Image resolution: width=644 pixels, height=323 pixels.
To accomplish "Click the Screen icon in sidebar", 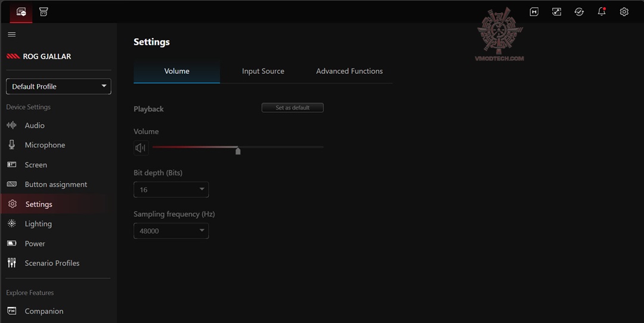I will click(11, 164).
